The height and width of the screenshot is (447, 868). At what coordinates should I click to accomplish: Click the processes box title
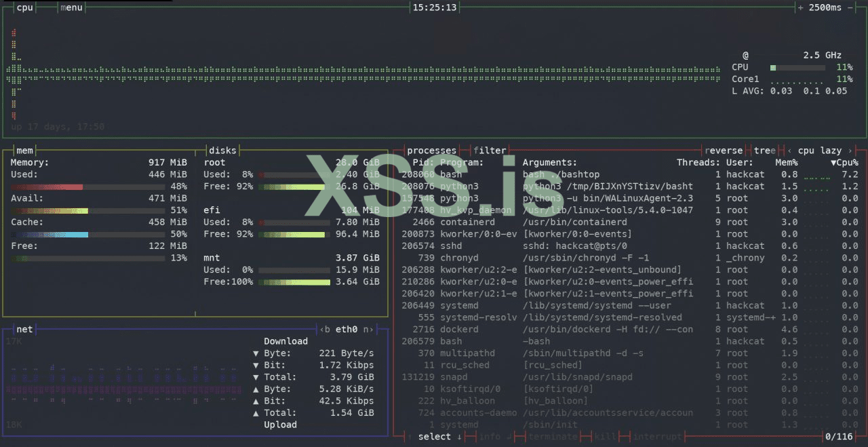(432, 151)
